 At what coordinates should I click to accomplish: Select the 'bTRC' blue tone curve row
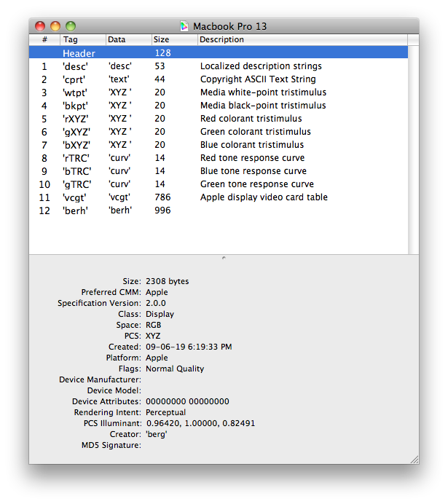(x=219, y=171)
